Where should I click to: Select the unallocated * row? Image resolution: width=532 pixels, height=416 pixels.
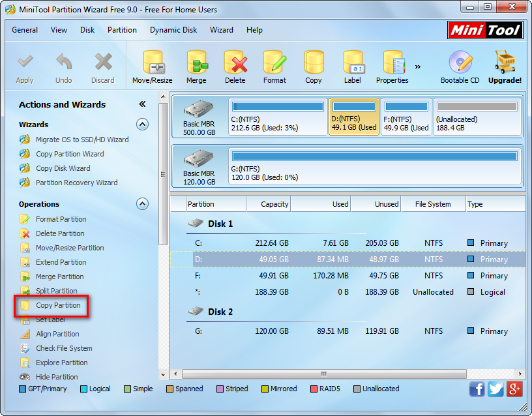347,292
